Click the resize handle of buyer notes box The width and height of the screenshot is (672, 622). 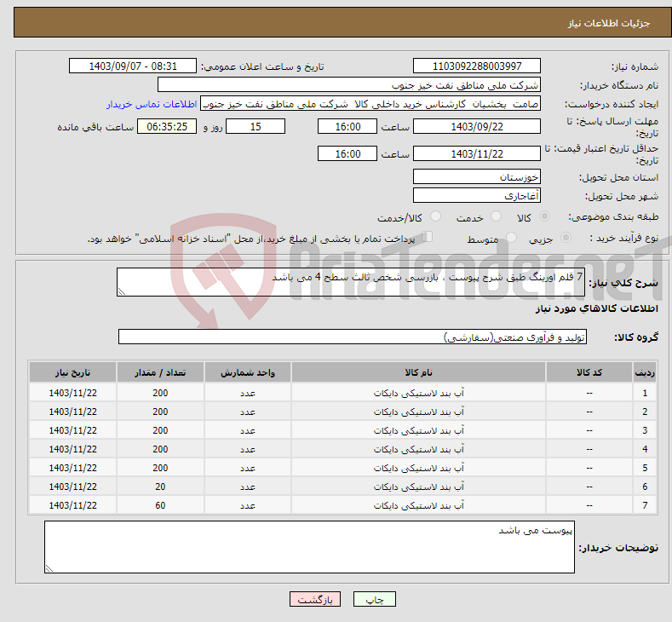49,568
